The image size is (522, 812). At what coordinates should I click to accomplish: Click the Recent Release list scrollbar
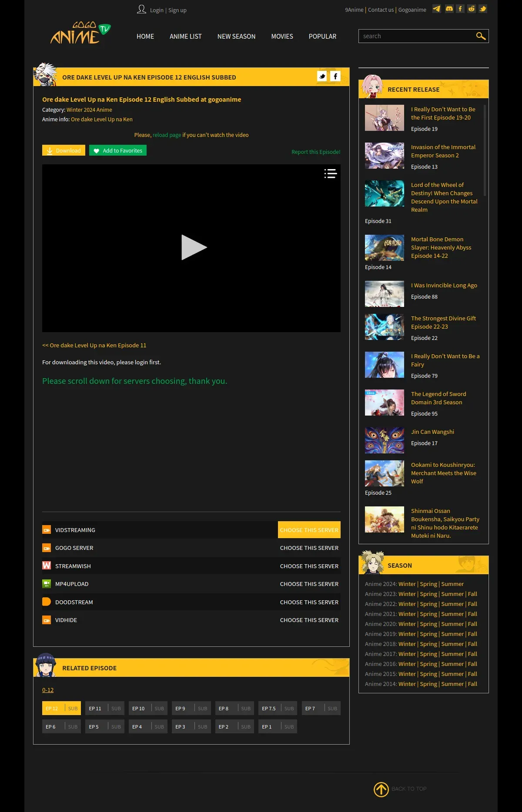tap(485, 150)
